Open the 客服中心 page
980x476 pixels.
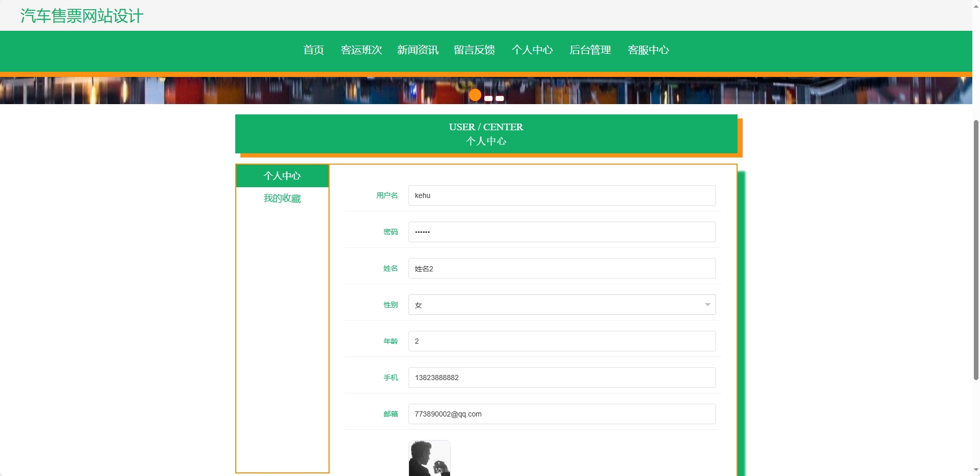(x=648, y=50)
